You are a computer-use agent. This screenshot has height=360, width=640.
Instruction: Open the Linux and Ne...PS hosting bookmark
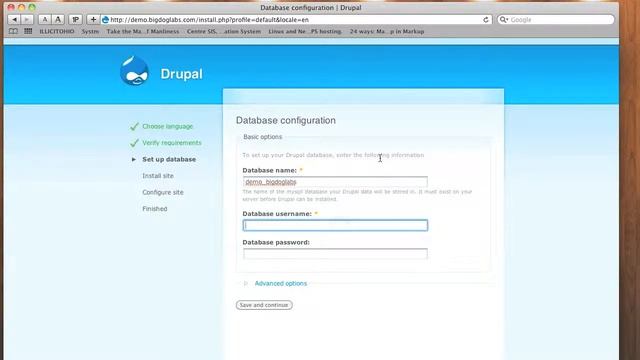305,31
